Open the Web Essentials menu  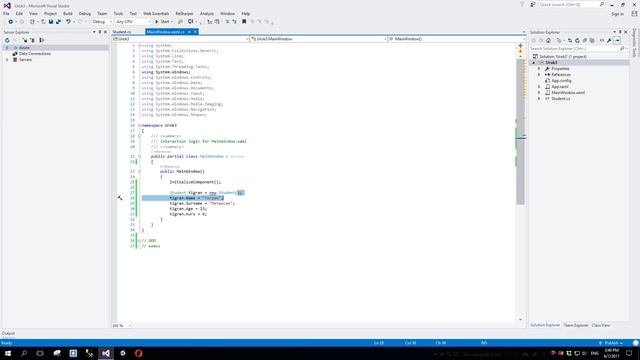click(x=156, y=13)
